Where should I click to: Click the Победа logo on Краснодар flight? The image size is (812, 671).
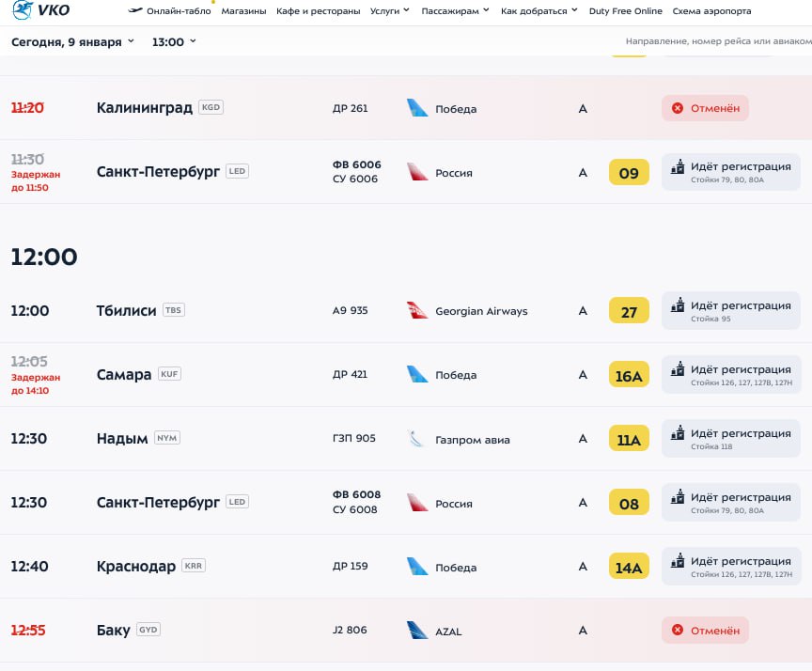pos(417,567)
